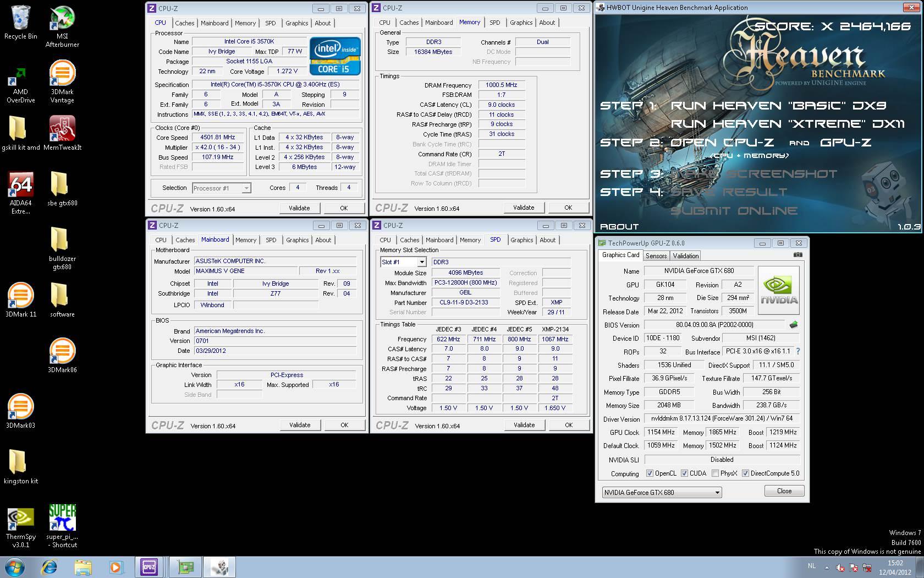
Task: Click OK in the CPU-Z SPD window
Action: [x=569, y=425]
